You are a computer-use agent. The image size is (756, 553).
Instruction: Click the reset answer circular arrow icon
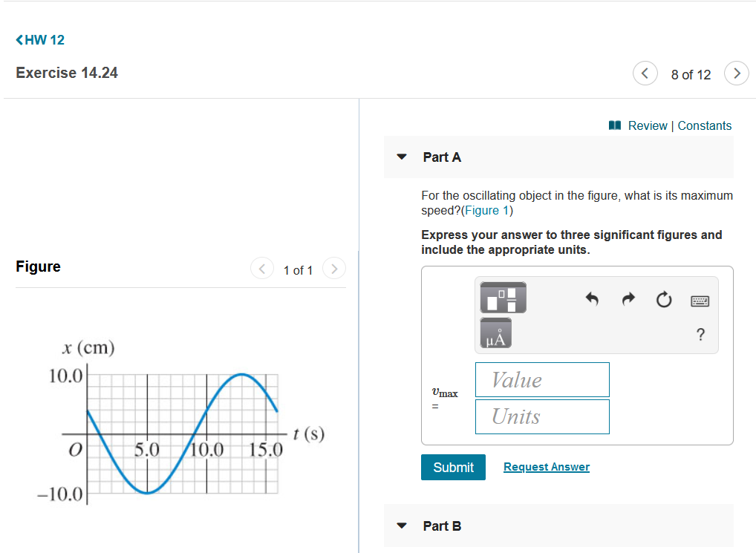pyautogui.click(x=663, y=298)
